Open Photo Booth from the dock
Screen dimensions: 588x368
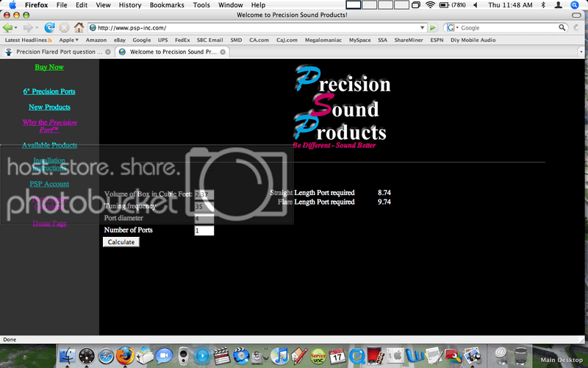pos(376,355)
